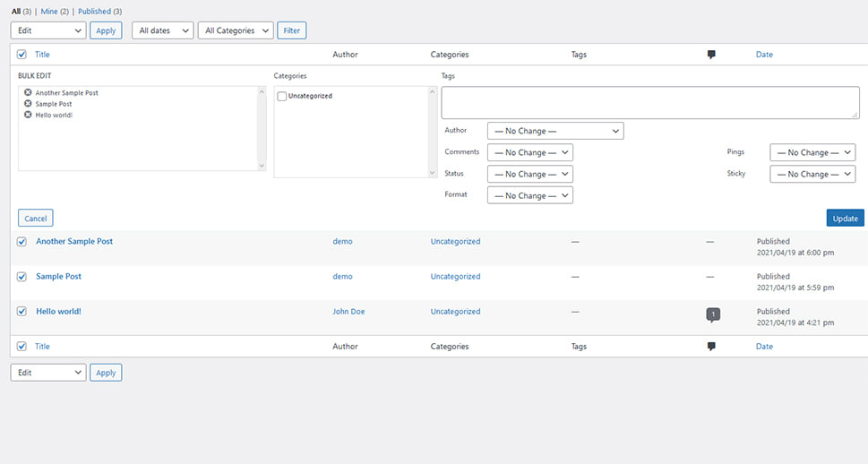This screenshot has height=464, width=868.
Task: Open the Comments No Change dropdown
Action: (x=530, y=152)
